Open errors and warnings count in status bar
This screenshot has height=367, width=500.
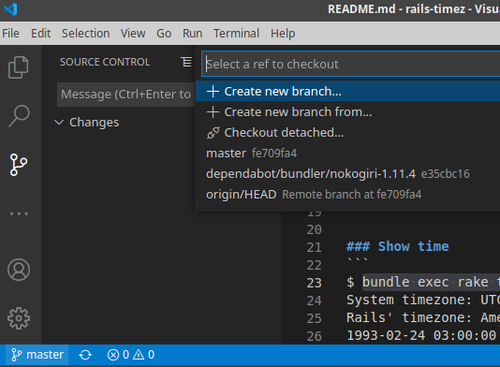[x=131, y=355]
